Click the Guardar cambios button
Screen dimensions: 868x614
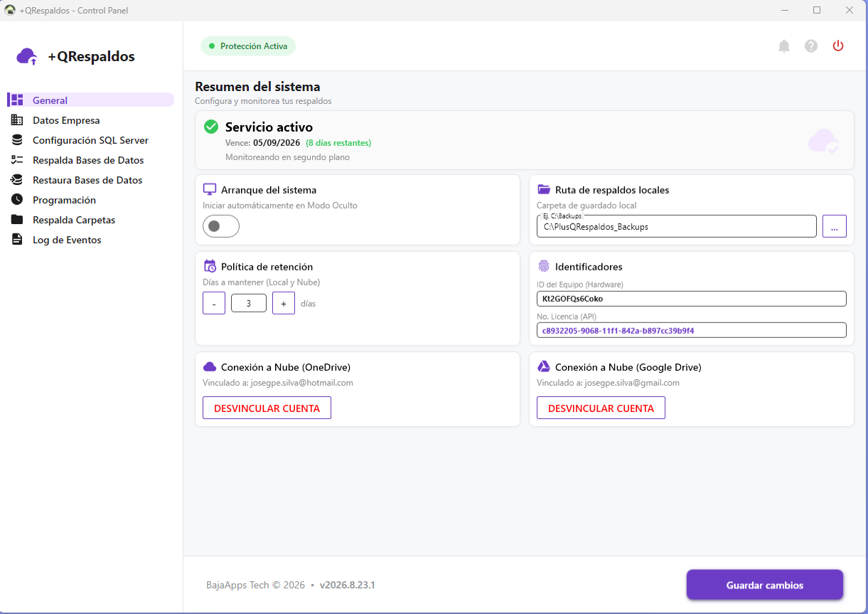765,585
